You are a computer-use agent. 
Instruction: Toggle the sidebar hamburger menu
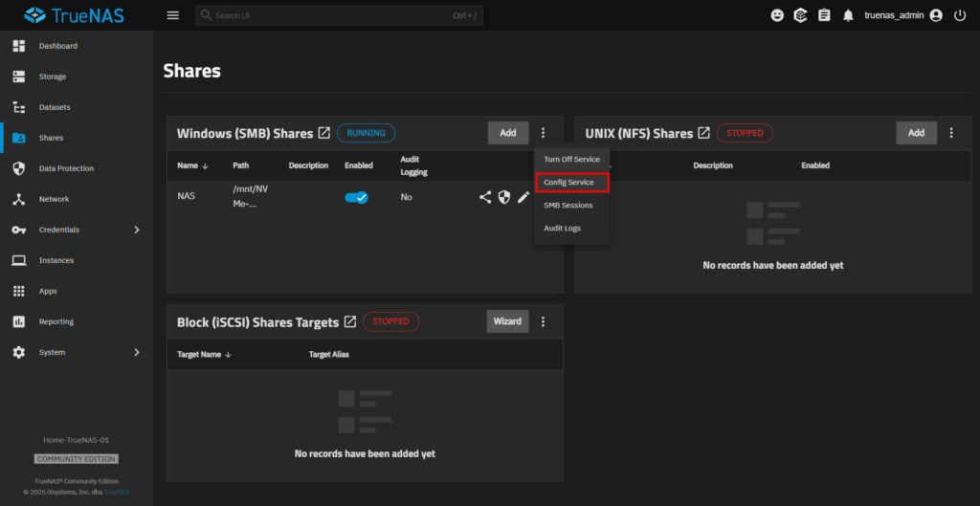pos(172,15)
